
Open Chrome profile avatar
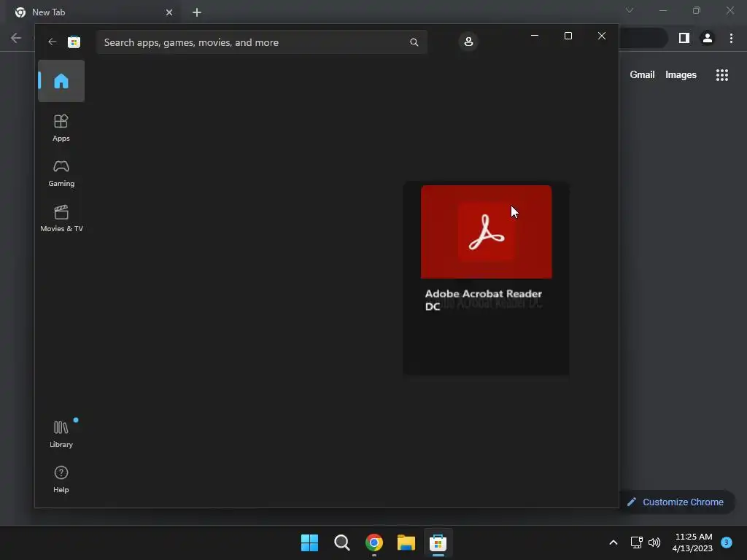point(708,38)
